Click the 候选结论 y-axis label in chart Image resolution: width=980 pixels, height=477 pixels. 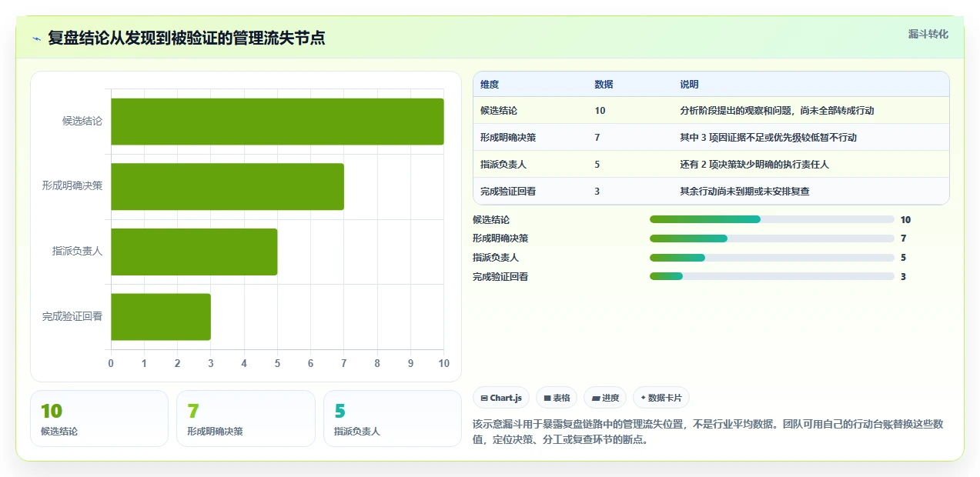[82, 122]
